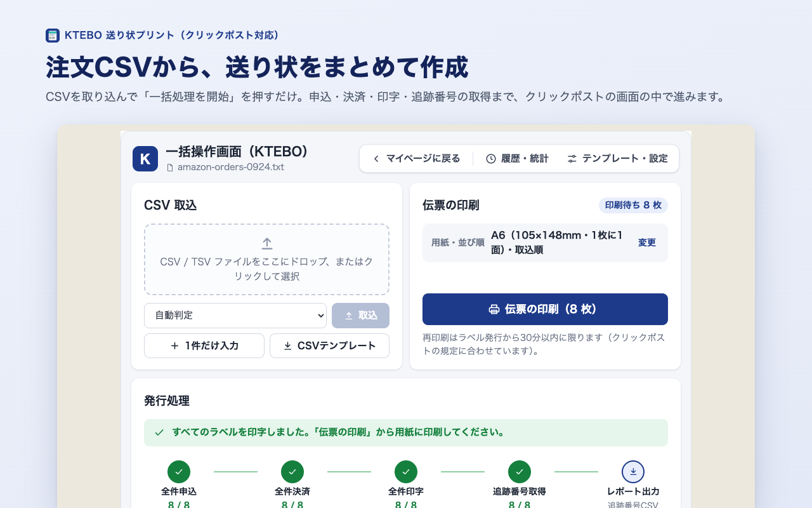Image resolution: width=812 pixels, height=508 pixels.
Task: Click the 印刷待ち 8 枚 badge
Action: point(633,205)
